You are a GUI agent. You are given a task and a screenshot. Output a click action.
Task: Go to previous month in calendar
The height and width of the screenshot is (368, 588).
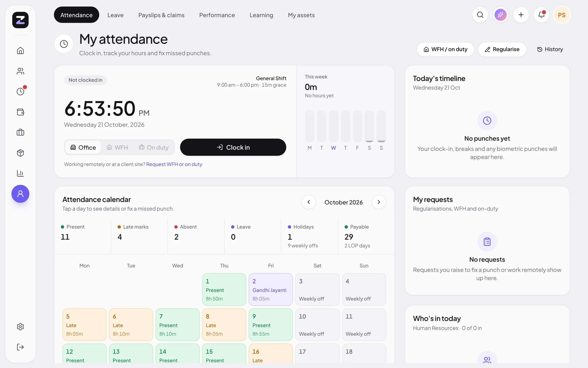point(309,202)
